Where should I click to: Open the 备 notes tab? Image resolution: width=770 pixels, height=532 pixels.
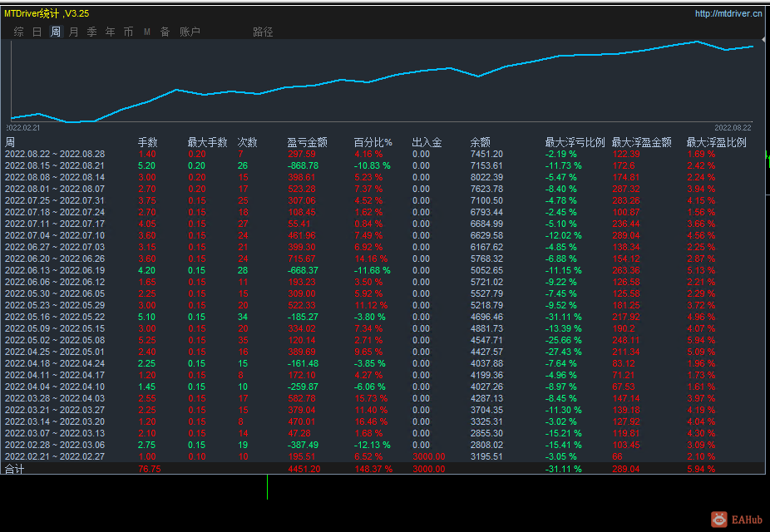(x=165, y=32)
